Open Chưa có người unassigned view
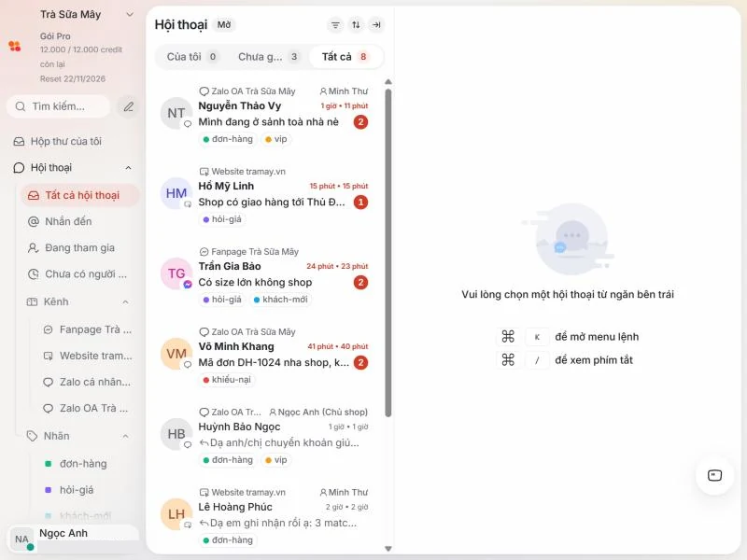 pyautogui.click(x=80, y=274)
